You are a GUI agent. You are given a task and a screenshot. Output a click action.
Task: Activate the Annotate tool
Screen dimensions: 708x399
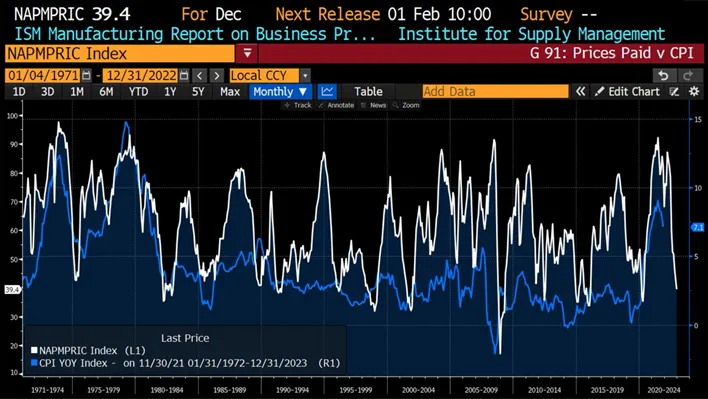click(x=336, y=105)
